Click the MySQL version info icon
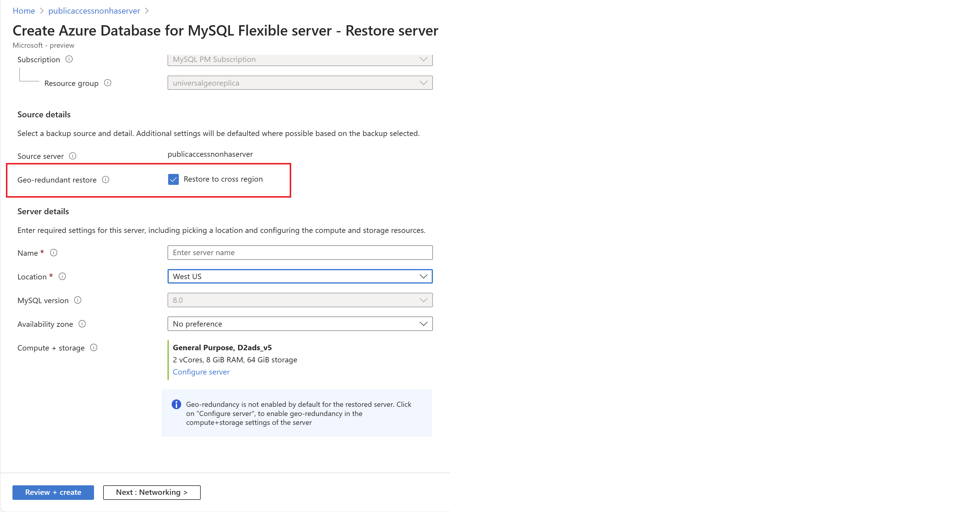The width and height of the screenshot is (980, 512). 78,300
